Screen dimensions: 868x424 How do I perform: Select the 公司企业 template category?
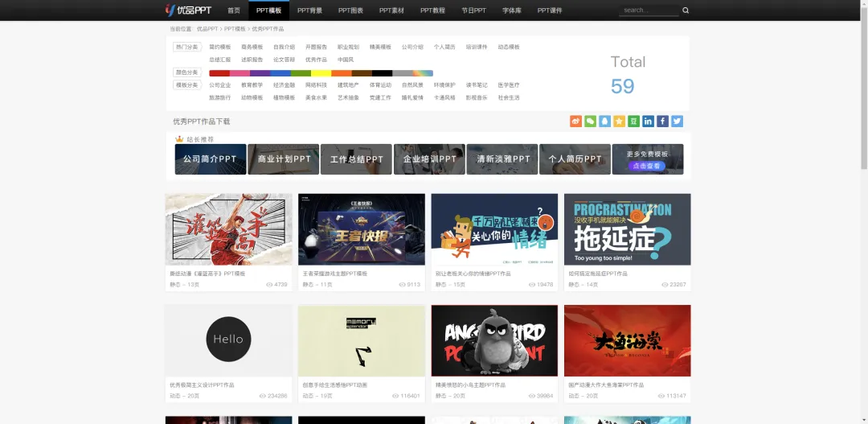point(219,85)
